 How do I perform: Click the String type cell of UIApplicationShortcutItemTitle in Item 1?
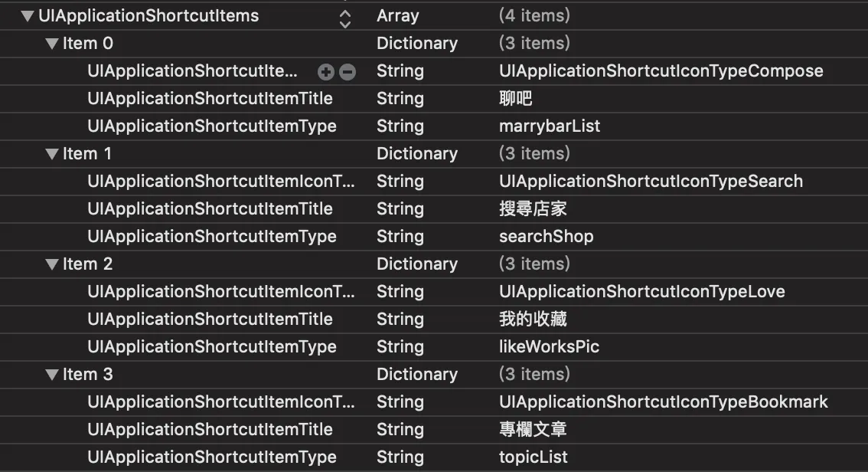pyautogui.click(x=400, y=208)
